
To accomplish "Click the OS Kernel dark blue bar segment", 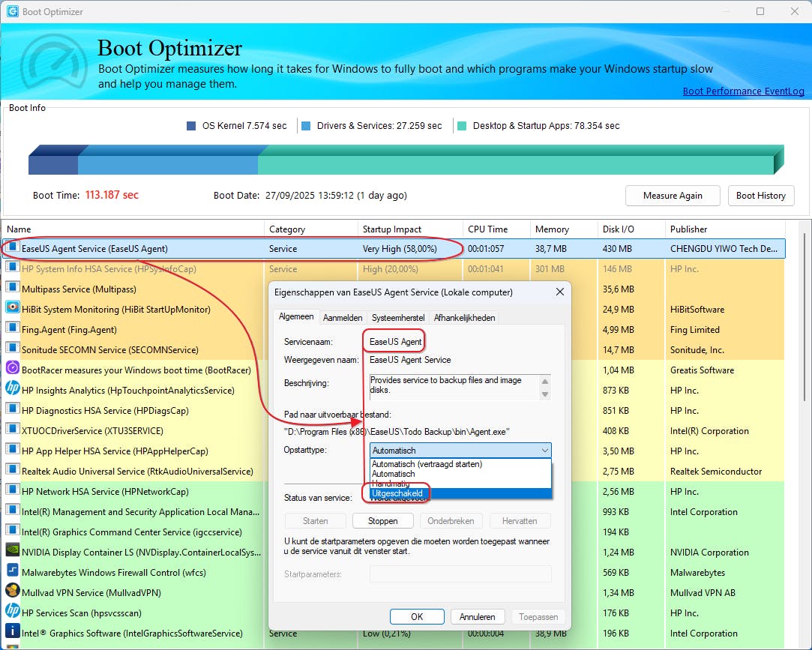I will coord(53,165).
